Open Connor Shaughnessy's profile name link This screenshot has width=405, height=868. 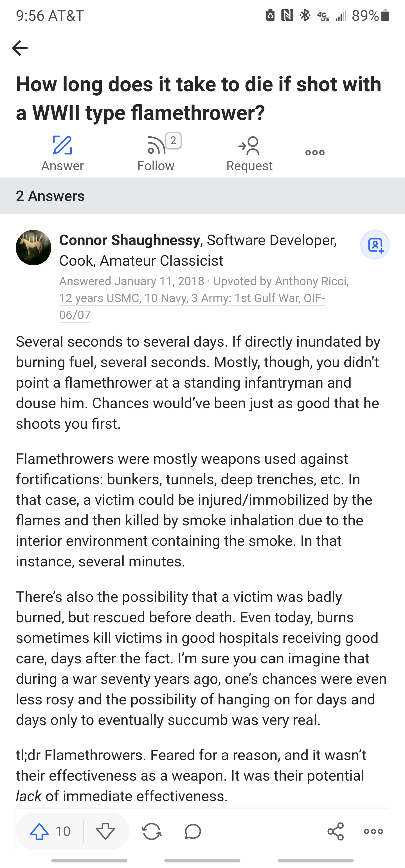coord(129,240)
